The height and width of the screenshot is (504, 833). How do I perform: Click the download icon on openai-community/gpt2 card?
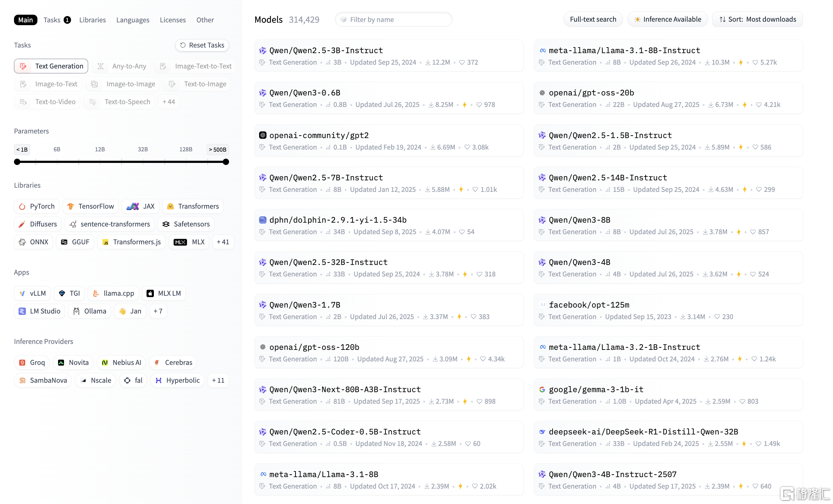coord(433,147)
